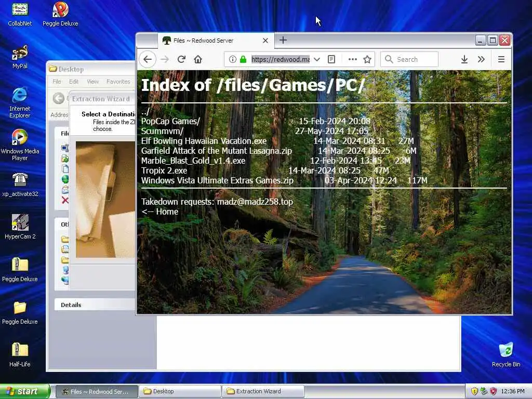
Task: Click the yellow security shield tray icon
Action: 474,391
